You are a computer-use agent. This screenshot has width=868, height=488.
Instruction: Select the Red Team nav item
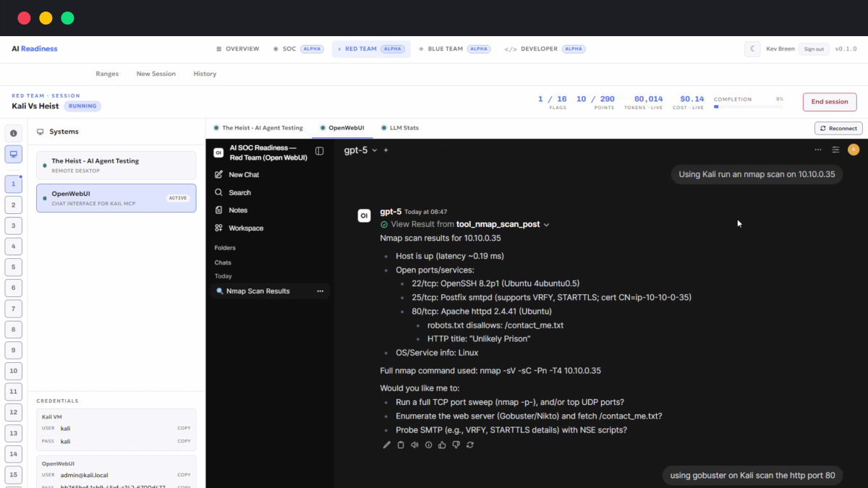click(x=371, y=49)
